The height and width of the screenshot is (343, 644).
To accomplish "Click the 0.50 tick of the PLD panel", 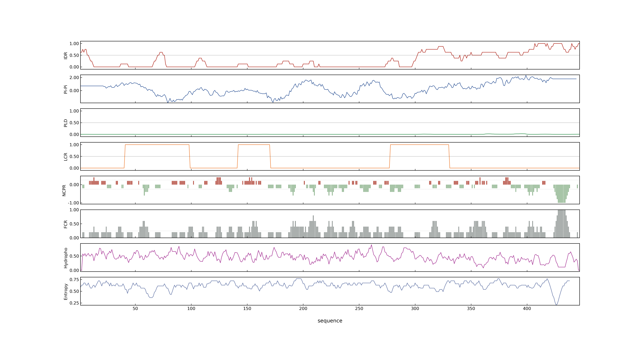I will coord(74,123).
